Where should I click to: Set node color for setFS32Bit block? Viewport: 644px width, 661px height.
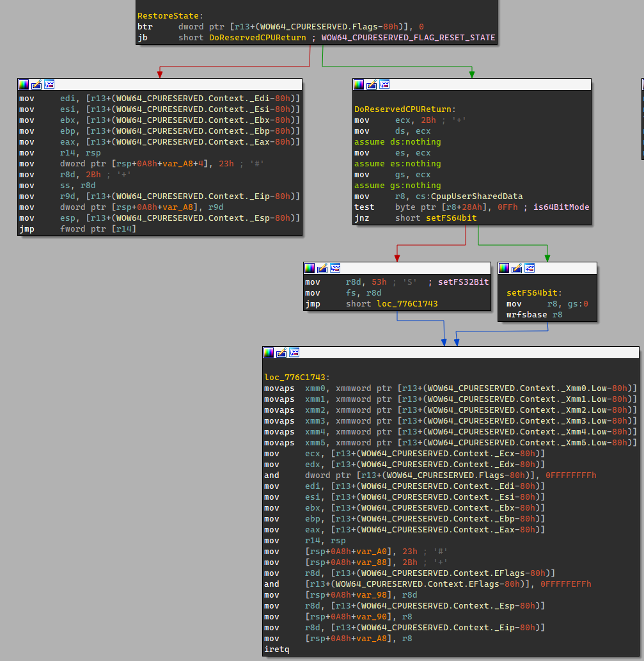click(310, 268)
